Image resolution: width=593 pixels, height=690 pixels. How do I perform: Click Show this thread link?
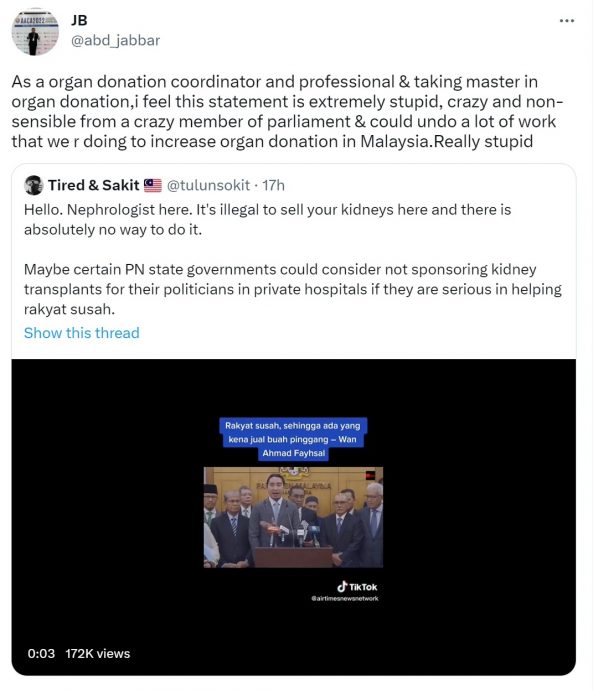82,333
